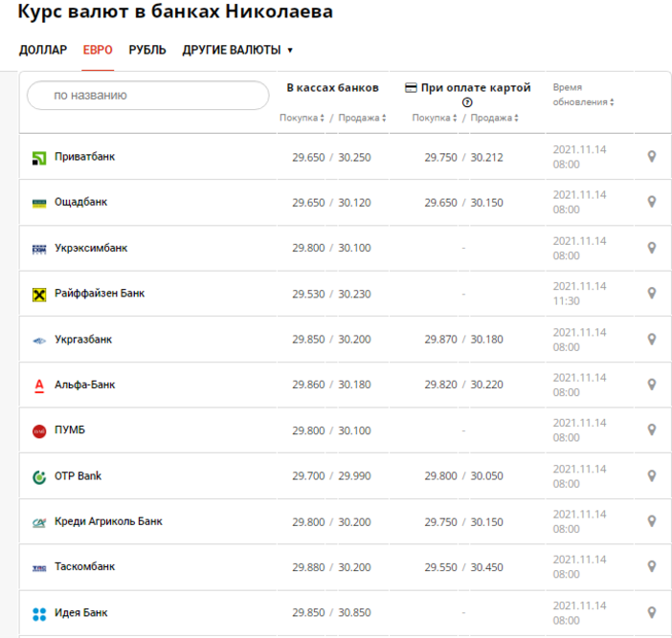Click the Приватбанк green logo icon
This screenshot has width=672, height=638.
[39, 158]
